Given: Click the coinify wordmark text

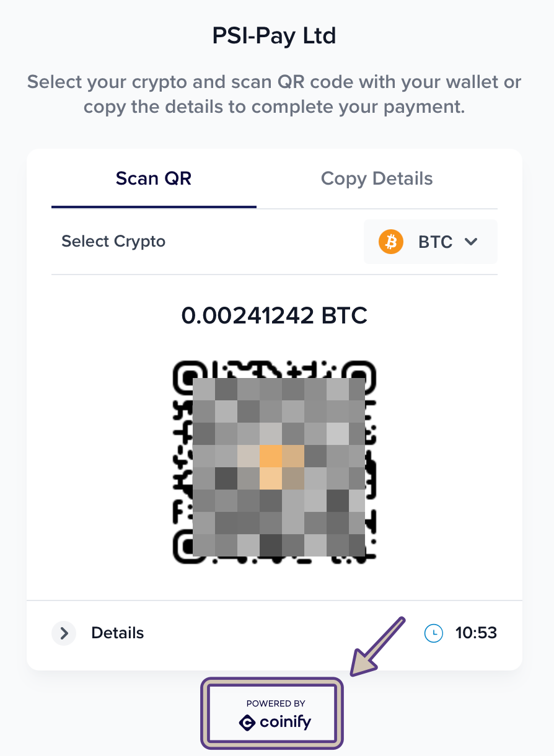Looking at the screenshot, I should tap(286, 723).
